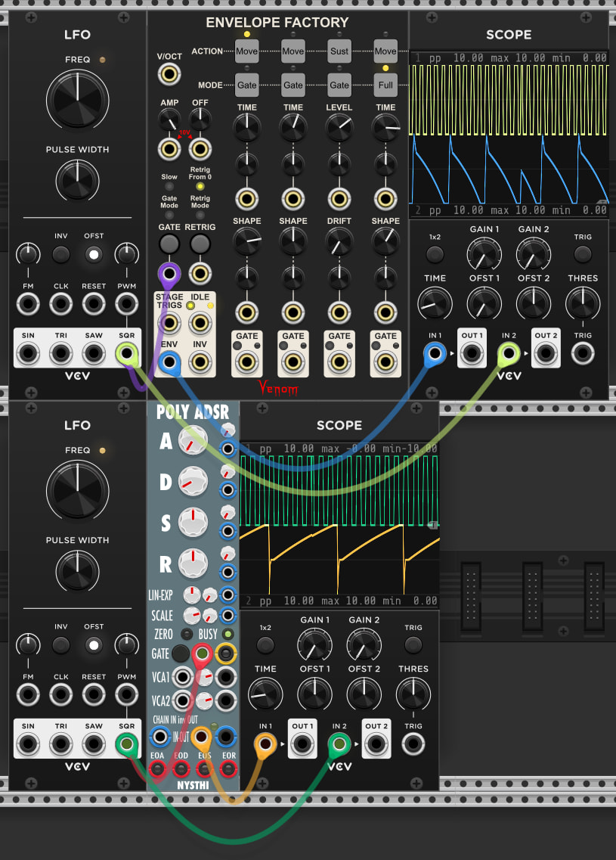
Task: Open the first Move action selector
Action: coord(246,51)
